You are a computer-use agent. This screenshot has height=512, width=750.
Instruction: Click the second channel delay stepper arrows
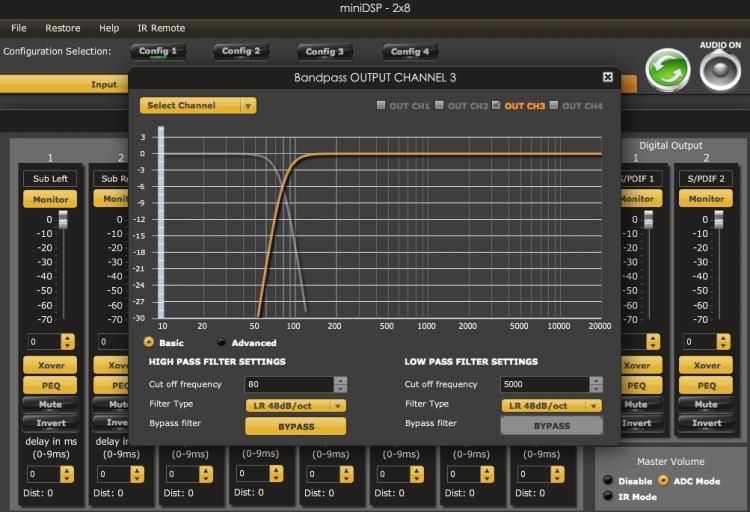coord(137,474)
